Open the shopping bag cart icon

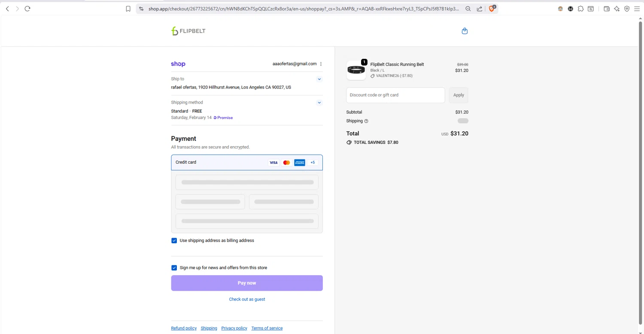pyautogui.click(x=465, y=31)
